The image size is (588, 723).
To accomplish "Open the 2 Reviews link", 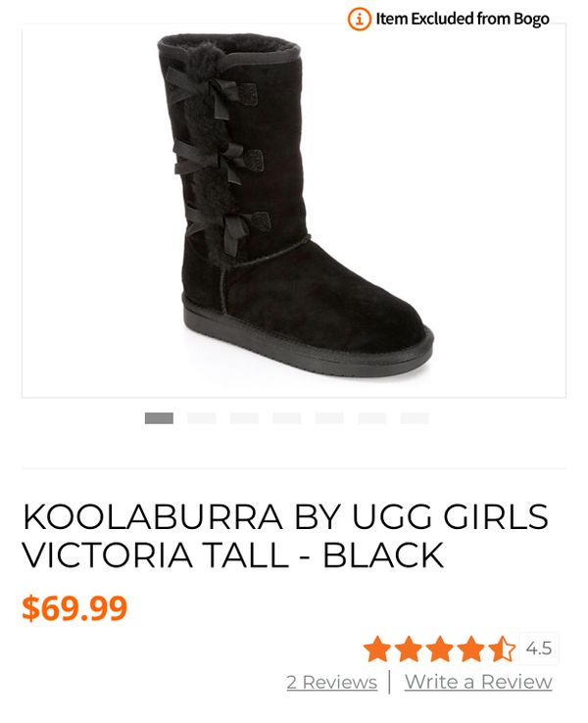I will click(331, 682).
